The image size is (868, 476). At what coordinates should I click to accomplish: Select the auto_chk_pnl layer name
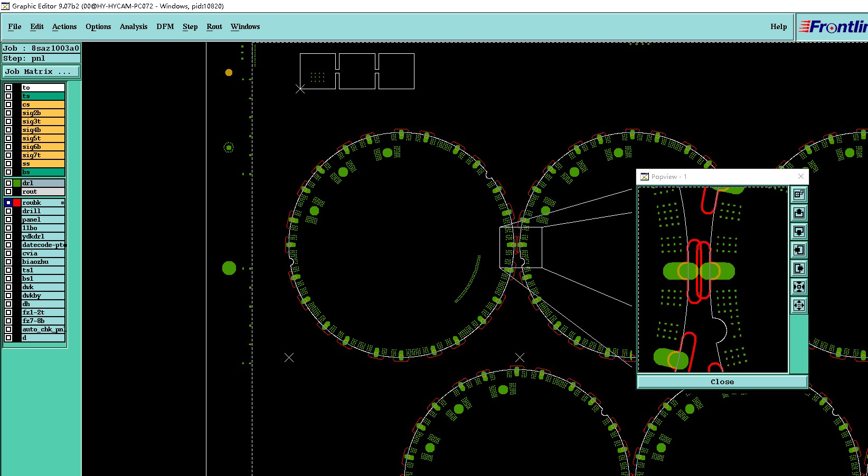tap(43, 329)
